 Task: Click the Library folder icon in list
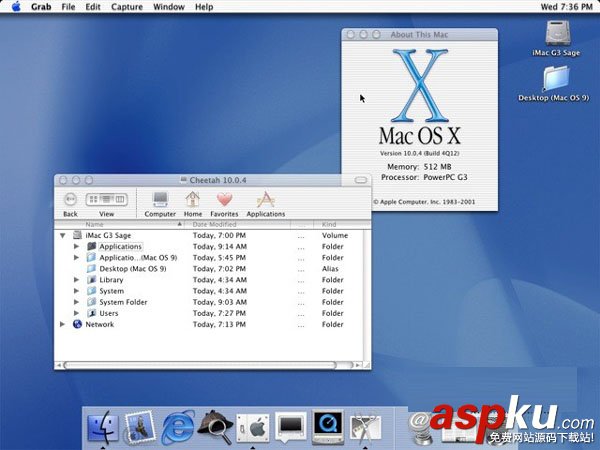coord(91,280)
